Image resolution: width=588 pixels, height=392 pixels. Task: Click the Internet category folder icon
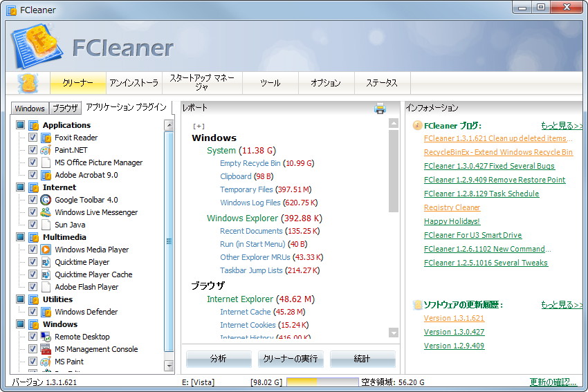[x=34, y=187]
